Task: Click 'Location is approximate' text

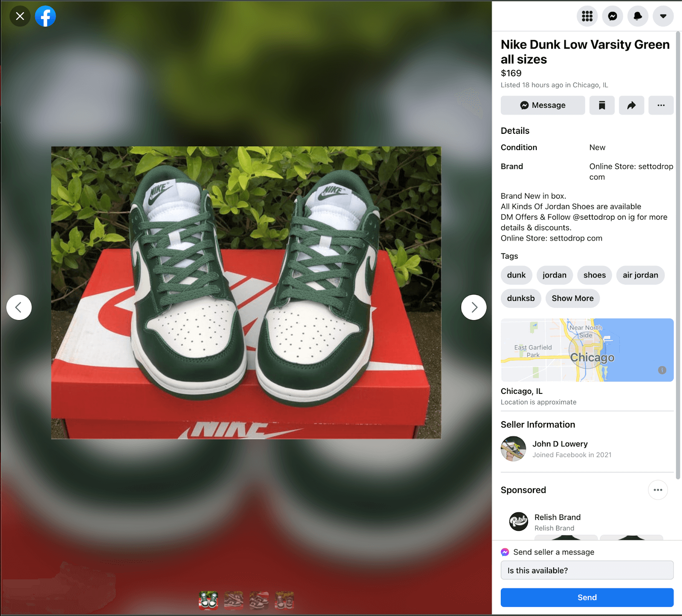Action: pyautogui.click(x=538, y=402)
